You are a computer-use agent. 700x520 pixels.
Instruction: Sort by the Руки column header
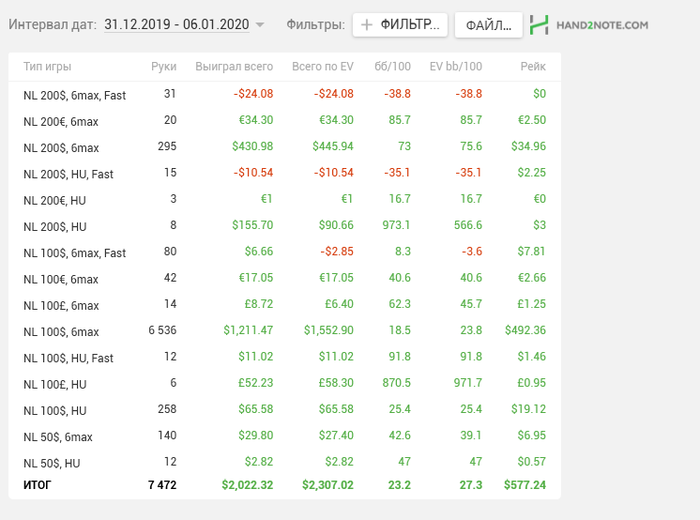click(163, 67)
